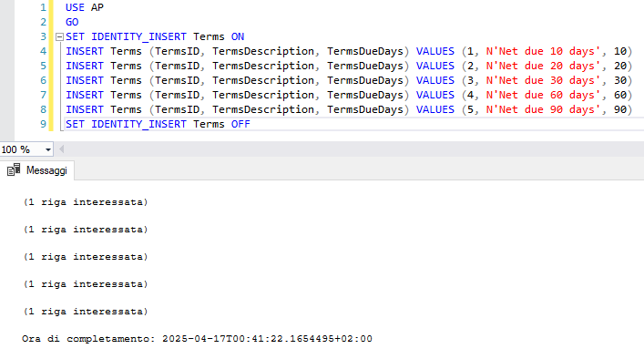Click the last '1 riga interessata' message
This screenshot has width=644, height=359.
86,312
